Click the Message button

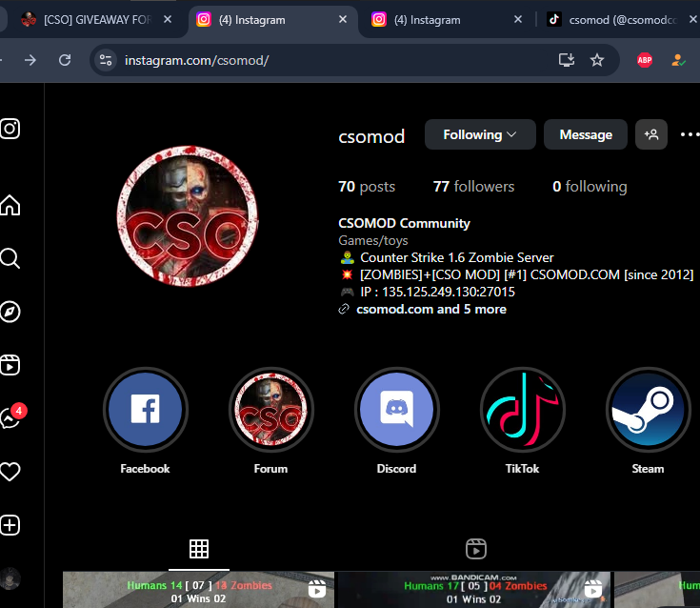pos(585,134)
